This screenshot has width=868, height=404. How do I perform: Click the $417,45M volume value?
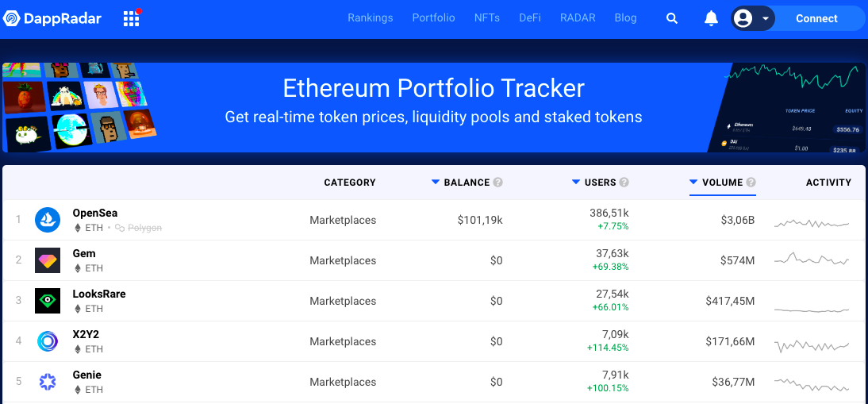(x=730, y=301)
